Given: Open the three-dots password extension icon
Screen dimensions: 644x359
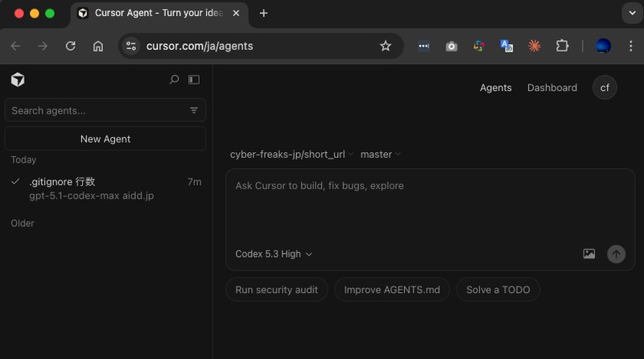Looking at the screenshot, I should [x=424, y=46].
